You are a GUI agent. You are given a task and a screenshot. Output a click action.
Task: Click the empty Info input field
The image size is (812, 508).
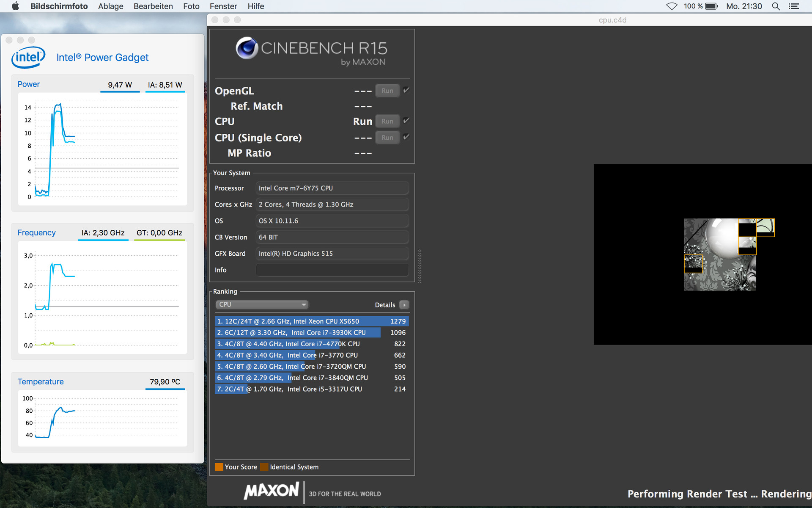pyautogui.click(x=332, y=270)
